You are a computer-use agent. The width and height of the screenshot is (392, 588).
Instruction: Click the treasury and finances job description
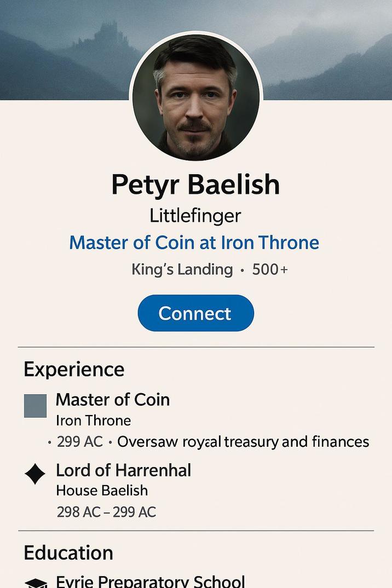pyautogui.click(x=244, y=441)
